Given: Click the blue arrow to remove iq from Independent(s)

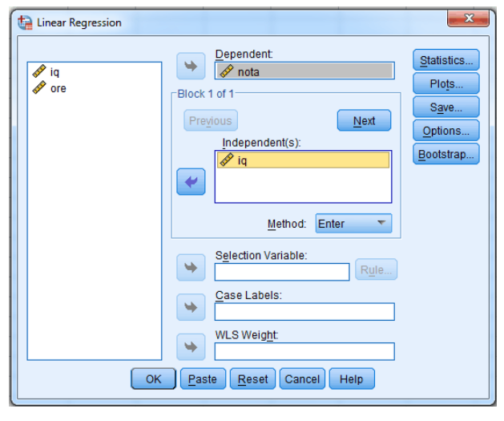Looking at the screenshot, I should tap(191, 182).
